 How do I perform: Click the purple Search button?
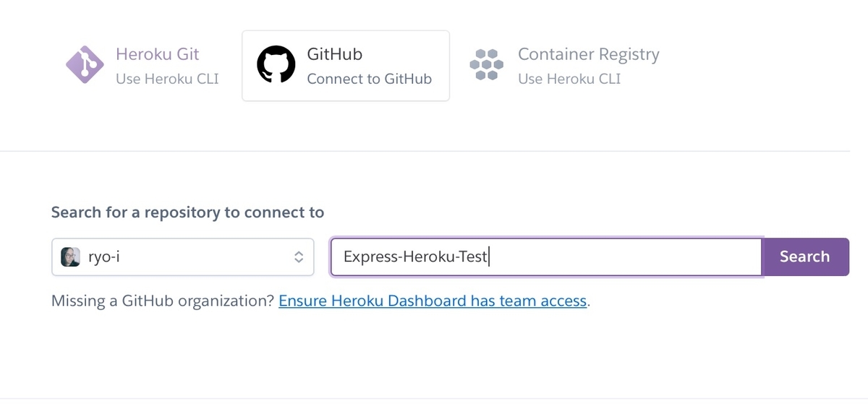tap(805, 257)
